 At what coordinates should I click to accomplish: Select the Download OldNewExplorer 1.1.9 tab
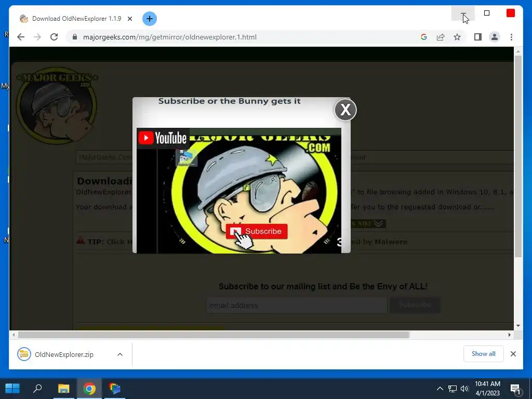(x=76, y=19)
